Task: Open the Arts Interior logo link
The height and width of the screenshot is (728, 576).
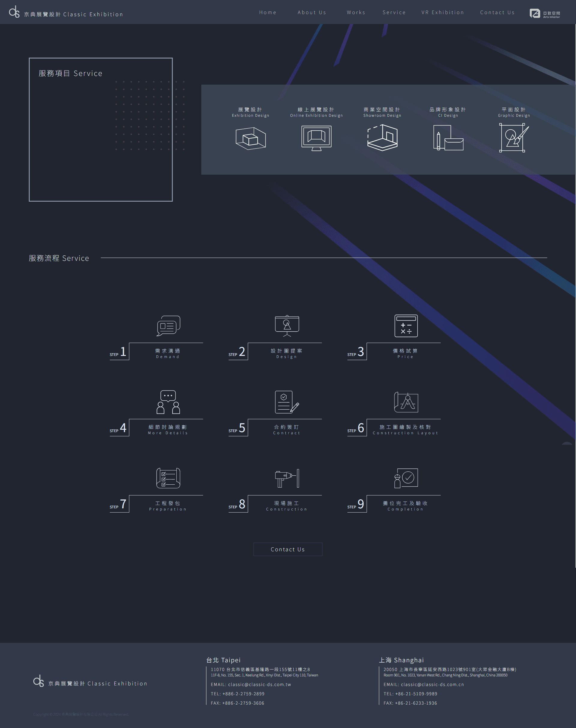Action: pyautogui.click(x=544, y=14)
